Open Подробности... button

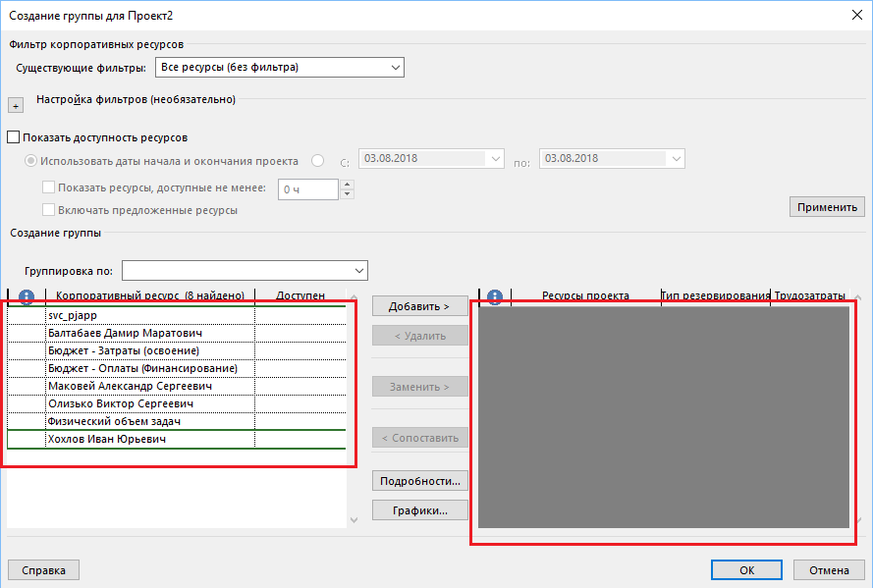pos(419,481)
